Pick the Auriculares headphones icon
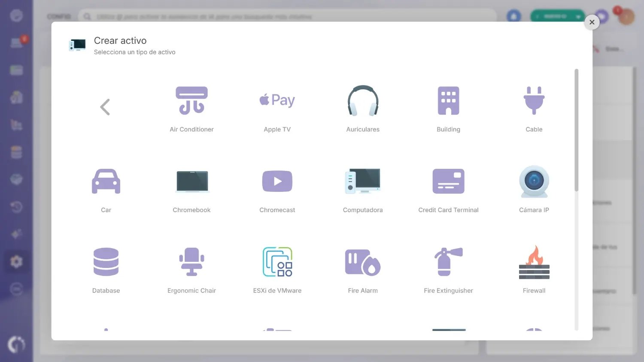This screenshot has width=644, height=362. [x=363, y=100]
